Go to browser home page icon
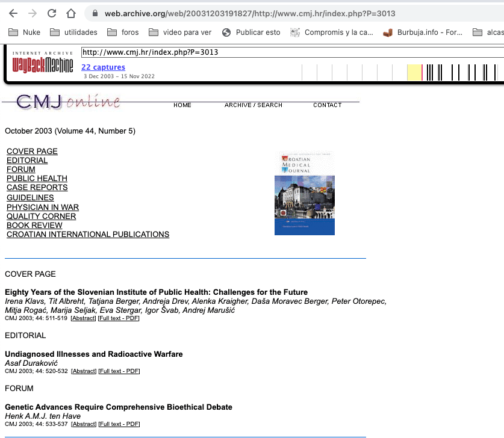Viewport: 504px width, 438px height. tap(71, 13)
